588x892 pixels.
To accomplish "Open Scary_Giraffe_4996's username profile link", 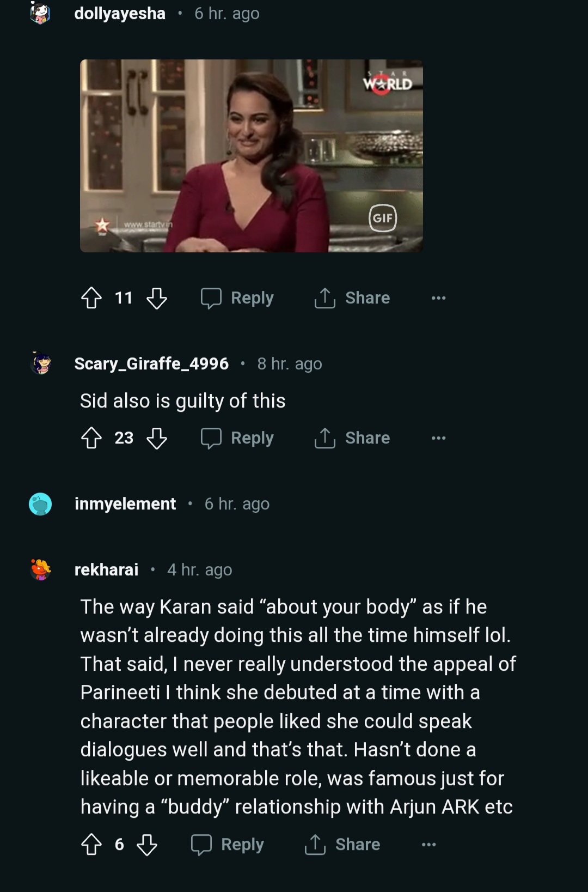I will coord(151,363).
